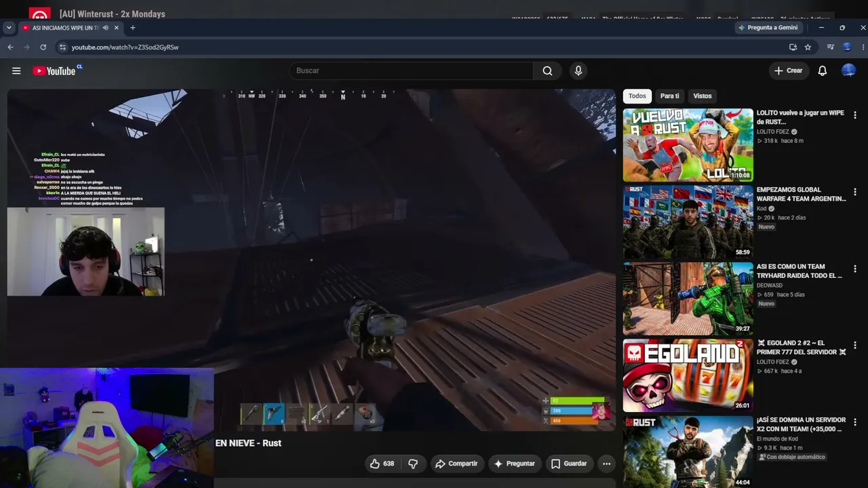Start voice search with the microphone
The width and height of the screenshot is (868, 488).
[x=578, y=70]
